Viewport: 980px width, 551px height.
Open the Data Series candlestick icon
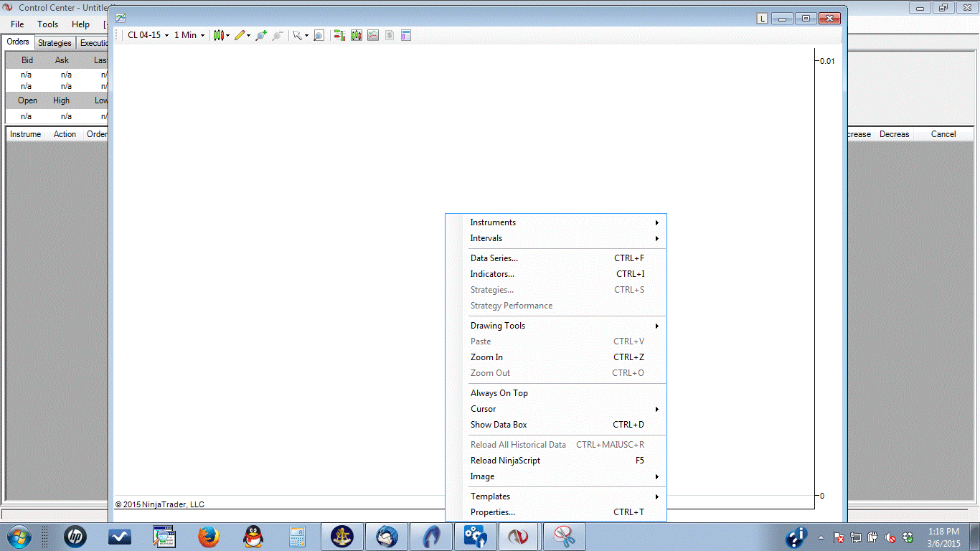pyautogui.click(x=357, y=35)
